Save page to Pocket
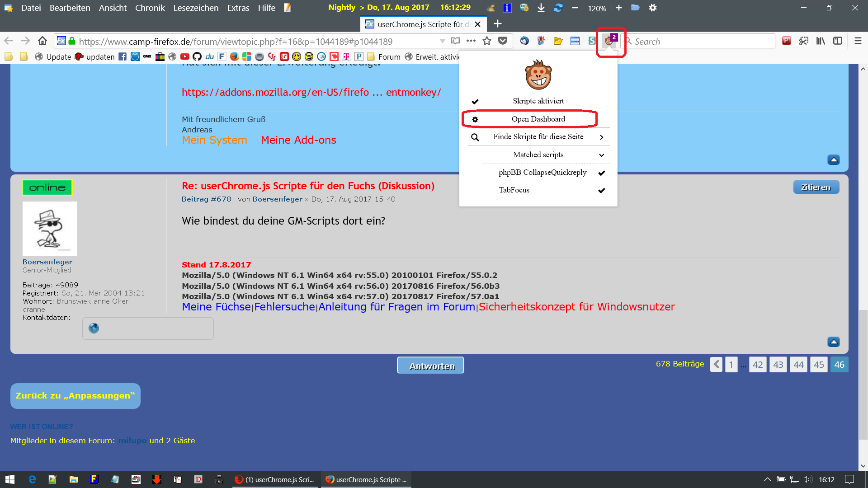868x488 pixels. pos(503,41)
